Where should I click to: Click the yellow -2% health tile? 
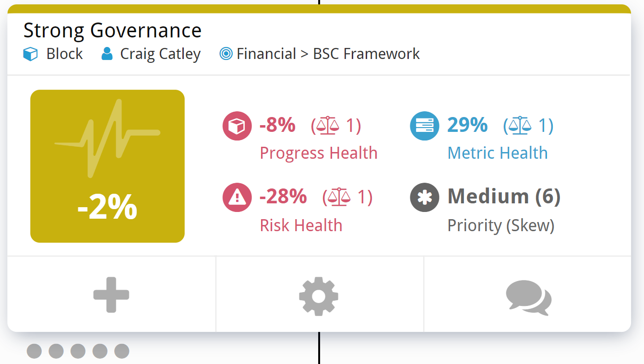[x=107, y=166]
